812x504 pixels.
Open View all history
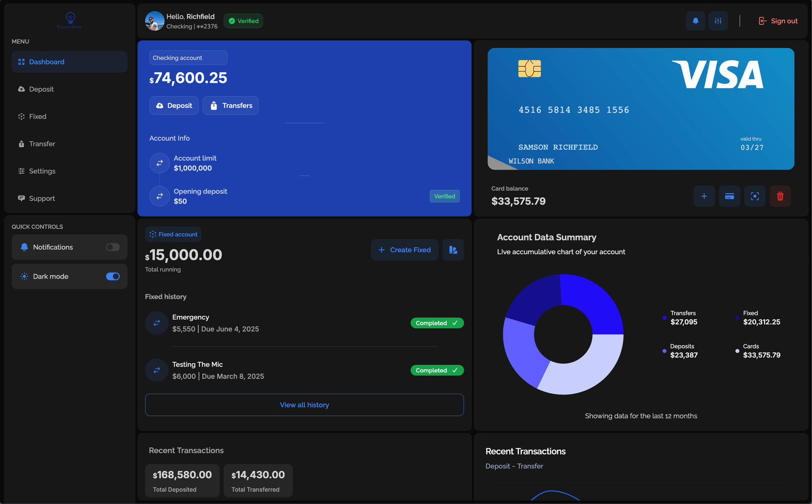coord(304,405)
